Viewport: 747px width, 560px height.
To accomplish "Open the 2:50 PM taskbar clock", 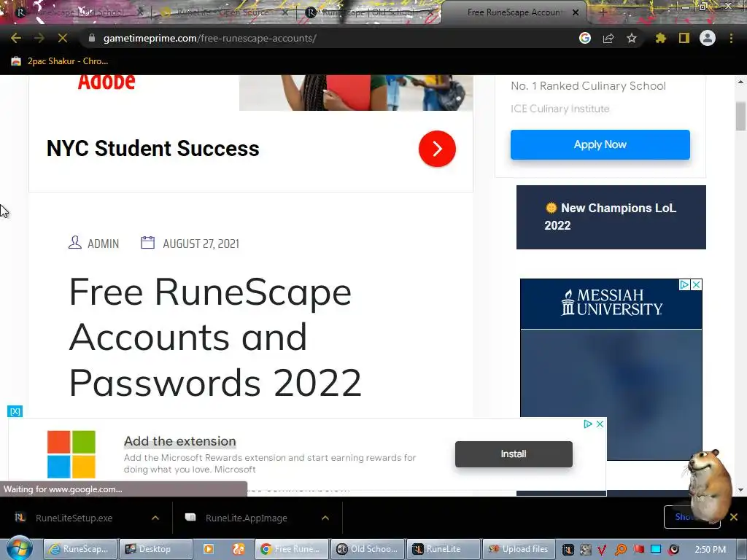I will point(711,550).
